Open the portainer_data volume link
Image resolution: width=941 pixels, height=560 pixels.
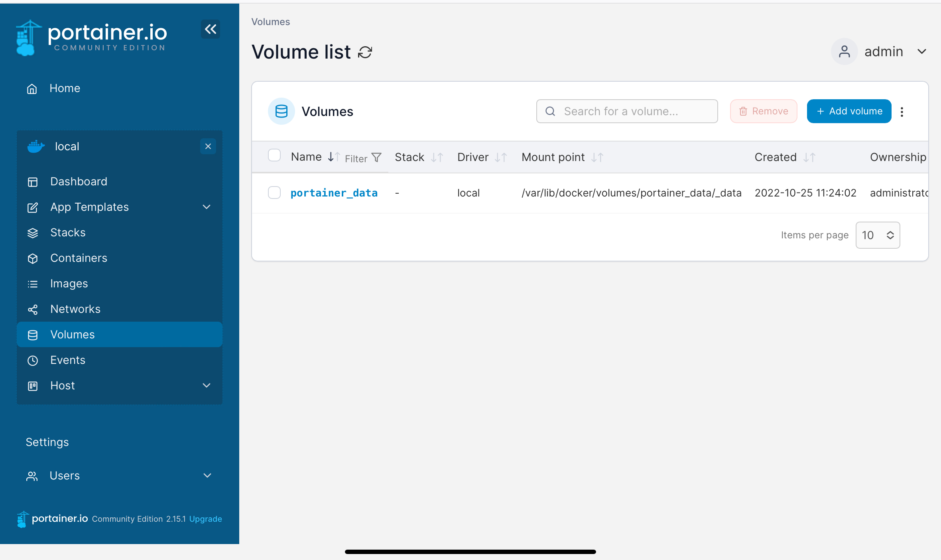point(334,193)
